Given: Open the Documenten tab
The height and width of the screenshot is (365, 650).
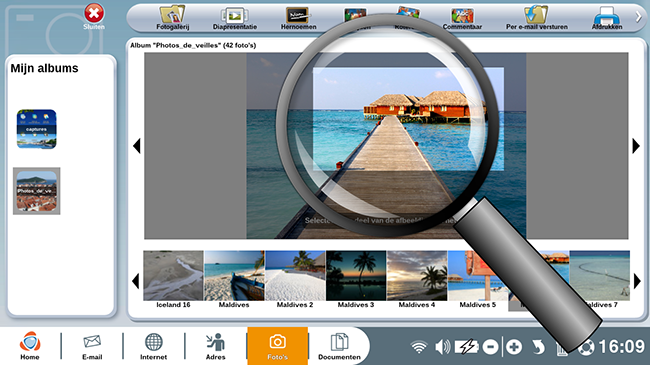Looking at the screenshot, I should pyautogui.click(x=339, y=347).
